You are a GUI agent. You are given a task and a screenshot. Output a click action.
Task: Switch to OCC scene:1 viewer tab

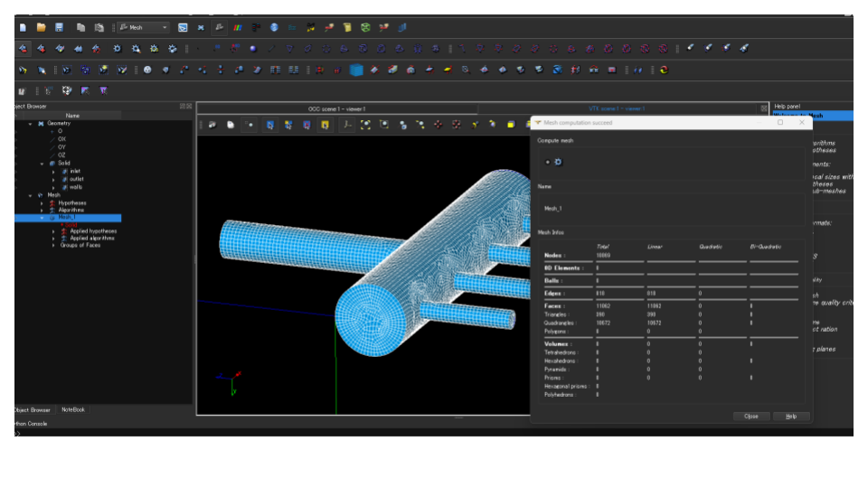[336, 108]
